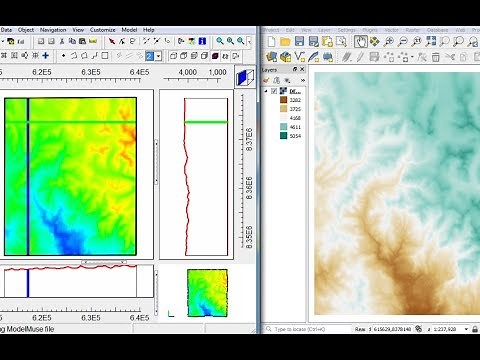This screenshot has width=480, height=360.
Task: Click the lock scale icon in QGIS status bar
Action: [475, 329]
